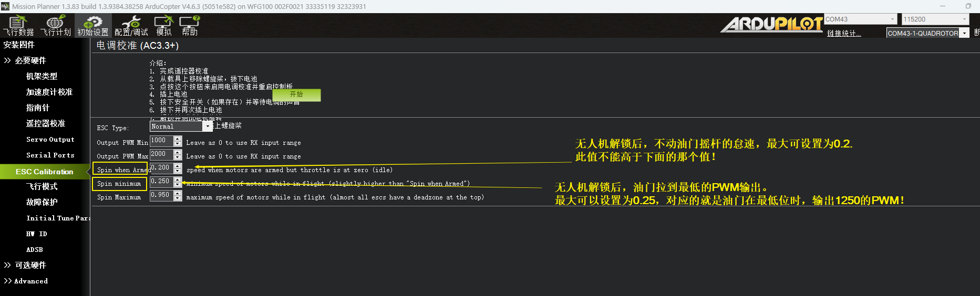Click the ESC Type label
The image size is (980, 296).
point(112,128)
